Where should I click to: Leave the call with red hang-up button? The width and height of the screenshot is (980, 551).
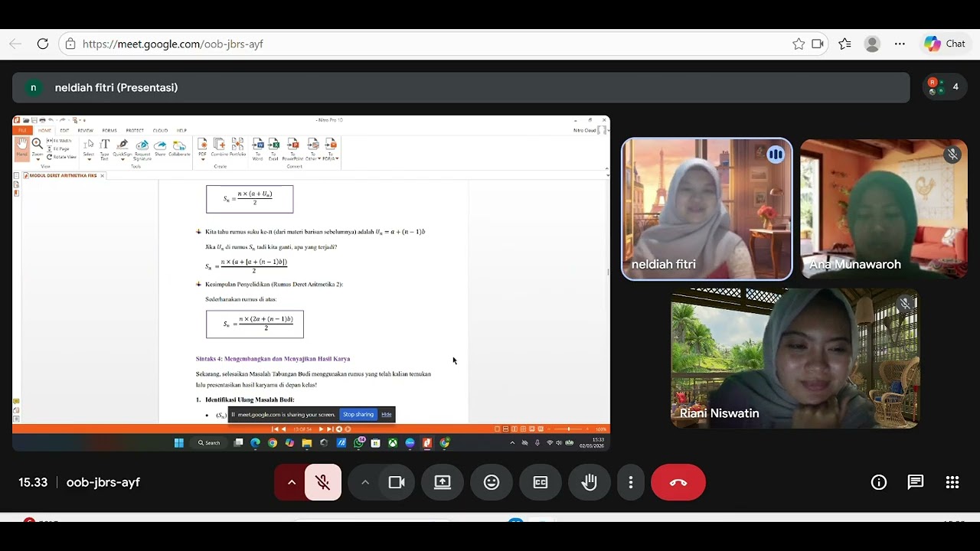678,482
